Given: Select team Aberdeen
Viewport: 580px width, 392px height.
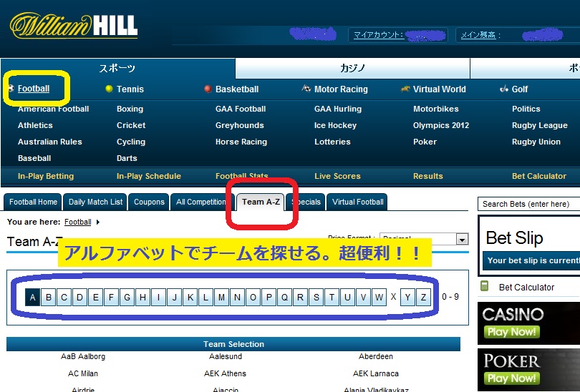Looking at the screenshot, I should (x=376, y=356).
